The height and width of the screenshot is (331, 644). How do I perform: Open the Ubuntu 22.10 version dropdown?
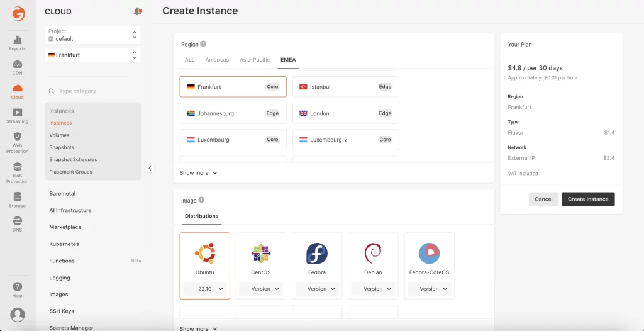point(204,289)
